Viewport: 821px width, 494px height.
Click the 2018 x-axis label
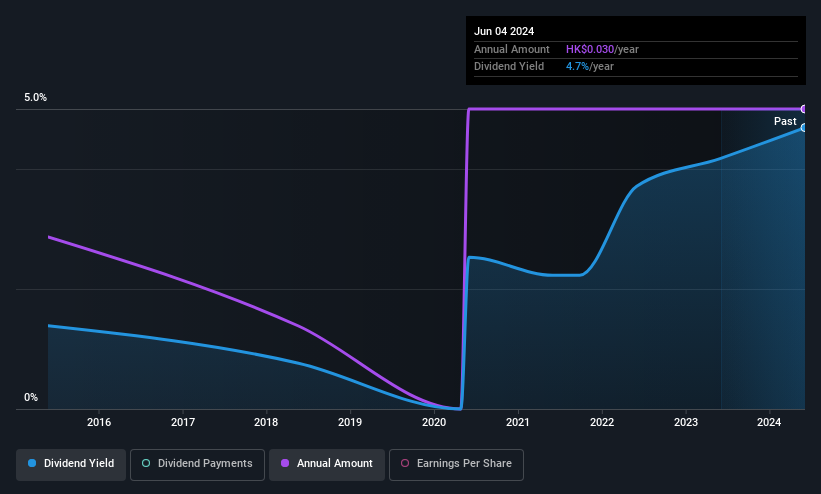[266, 422]
